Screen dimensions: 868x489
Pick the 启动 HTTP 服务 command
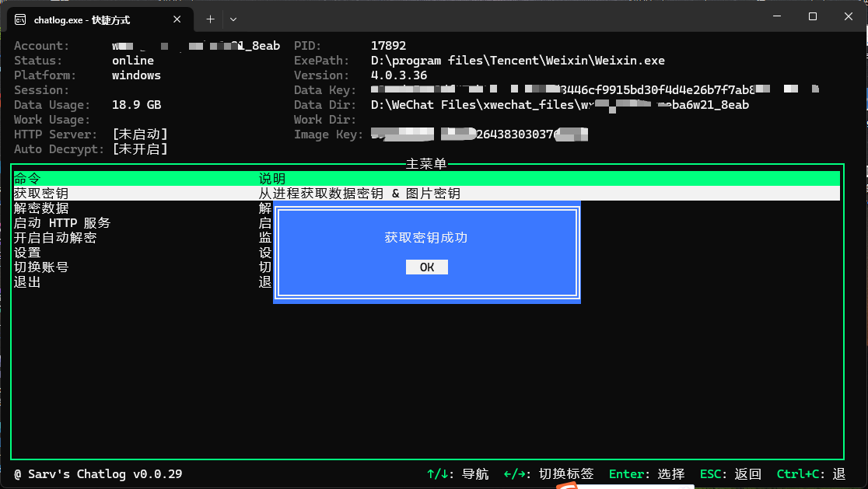tap(62, 223)
